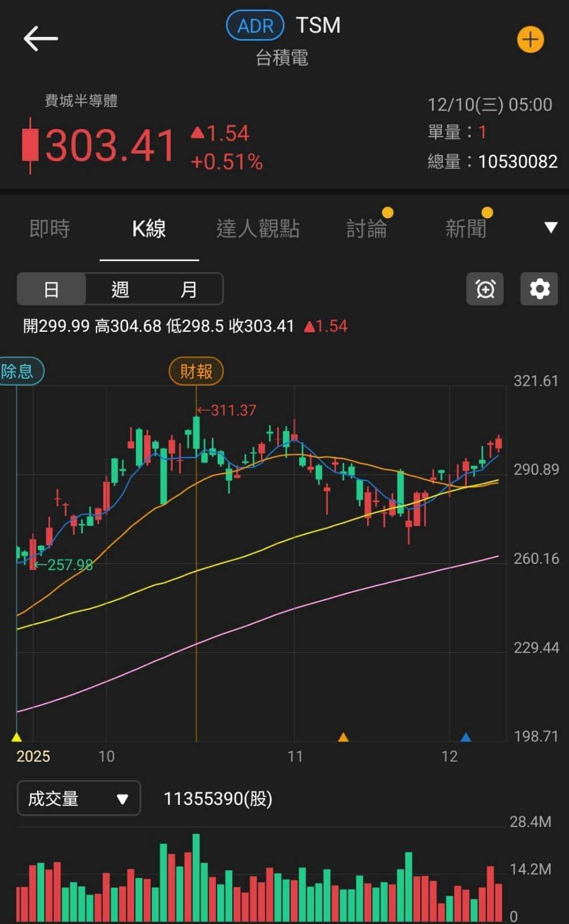Tap the 11355390(股) volume value
Viewport: 569px width, 924px height.
[x=218, y=799]
